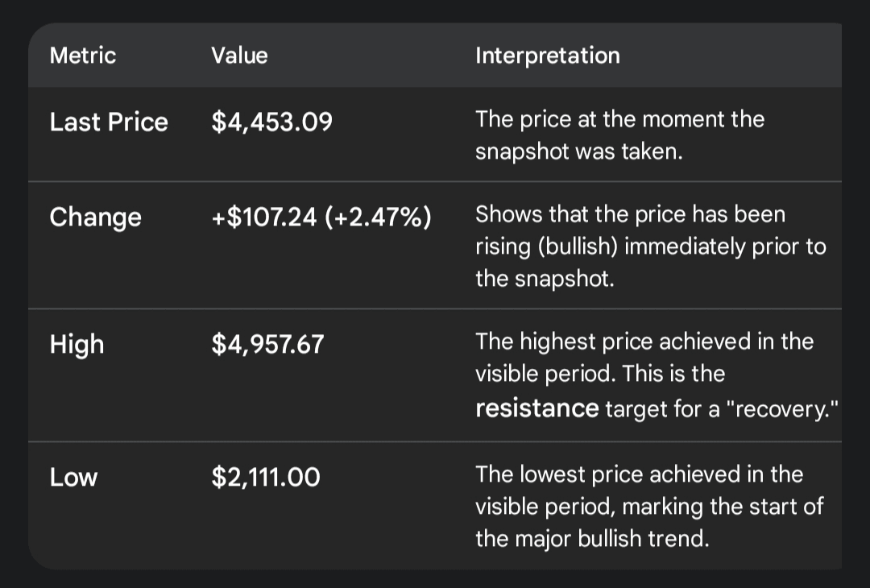The width and height of the screenshot is (870, 588).
Task: Click the Value column header
Action: [239, 56]
